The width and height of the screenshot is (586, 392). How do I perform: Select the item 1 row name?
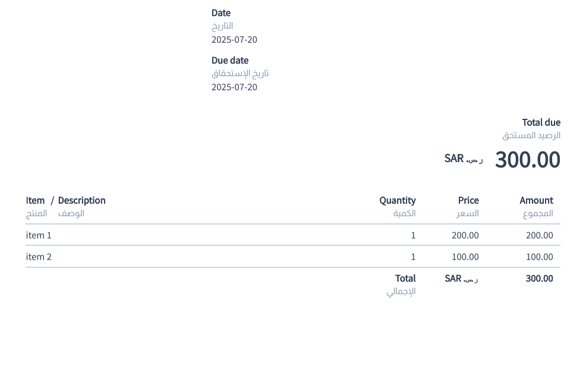39,235
